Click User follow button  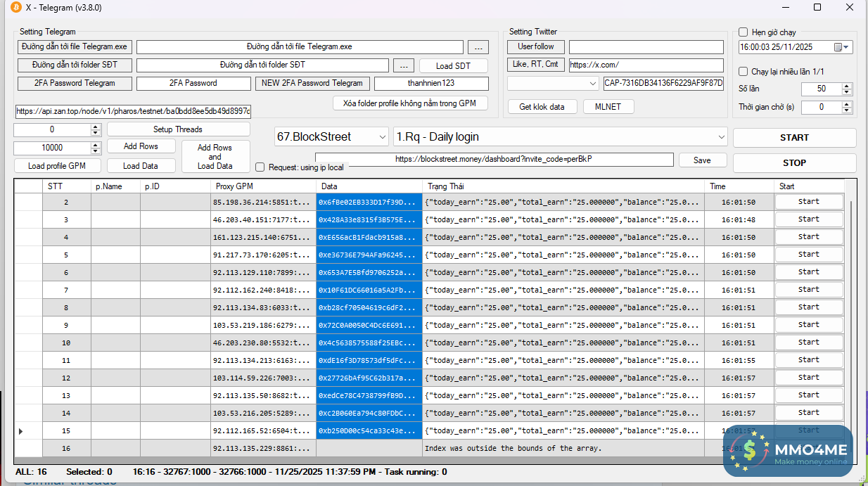click(535, 46)
